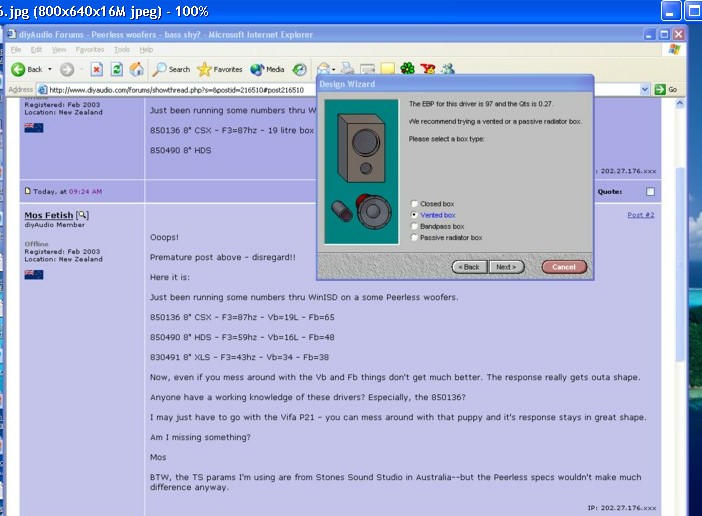Open the File menu

[x=16, y=50]
